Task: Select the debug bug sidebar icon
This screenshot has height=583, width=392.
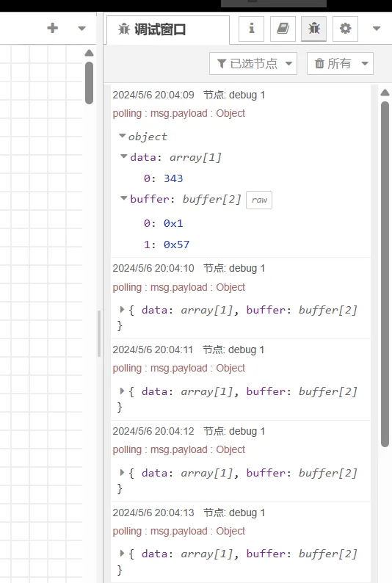Action: [x=314, y=29]
